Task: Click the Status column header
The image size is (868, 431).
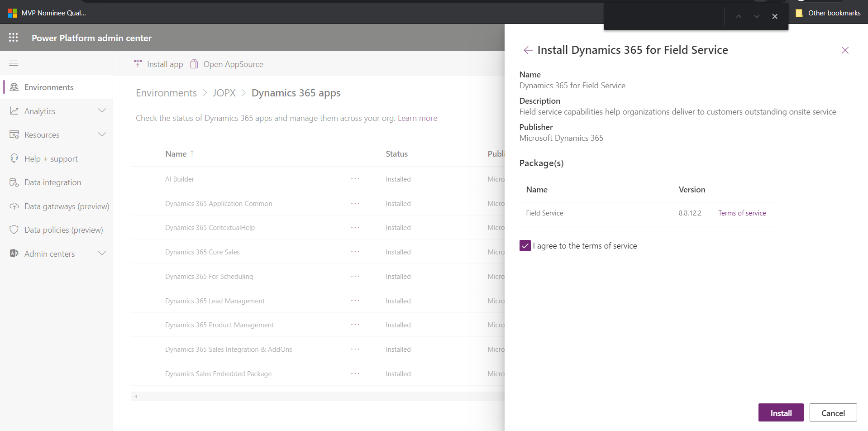Action: 396,153
